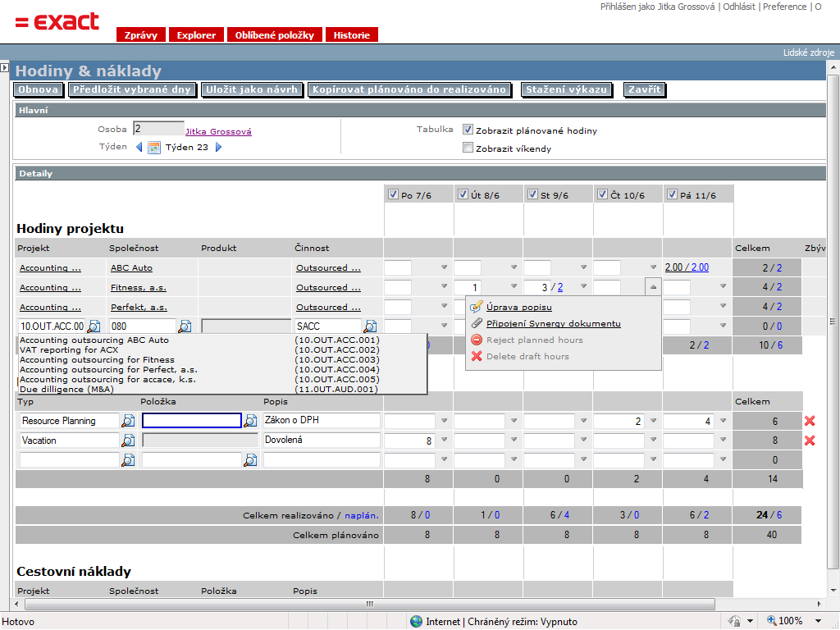
Task: Select Reject planned hours menu entry
Action: pos(534,340)
